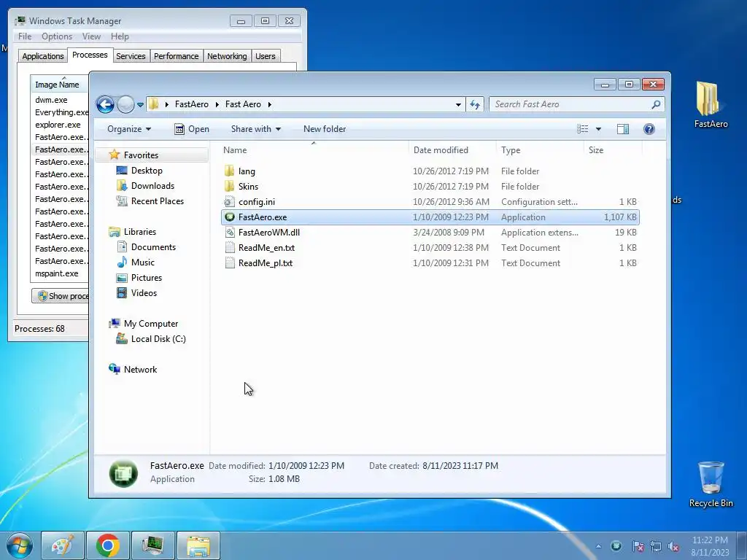Open the Windows Start button
The width and height of the screenshot is (747, 560).
coord(20,545)
